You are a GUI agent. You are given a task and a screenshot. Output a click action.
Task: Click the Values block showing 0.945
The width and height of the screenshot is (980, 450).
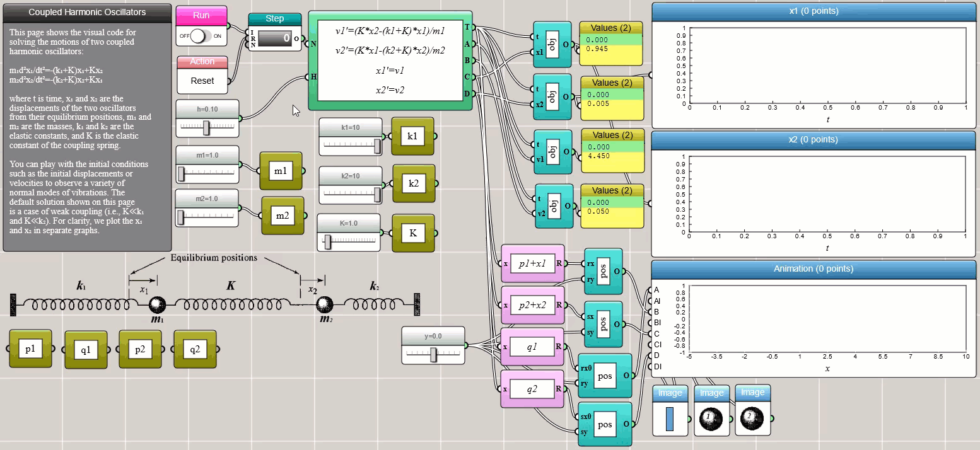tap(610, 43)
